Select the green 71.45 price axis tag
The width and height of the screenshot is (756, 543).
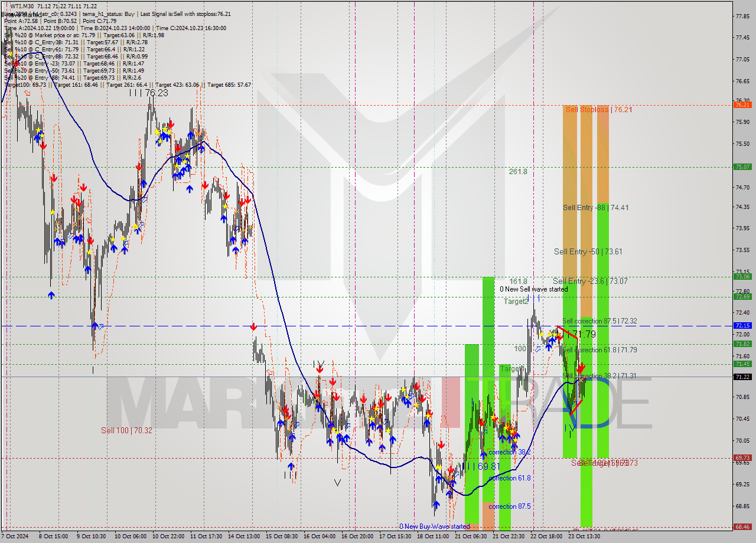click(742, 364)
